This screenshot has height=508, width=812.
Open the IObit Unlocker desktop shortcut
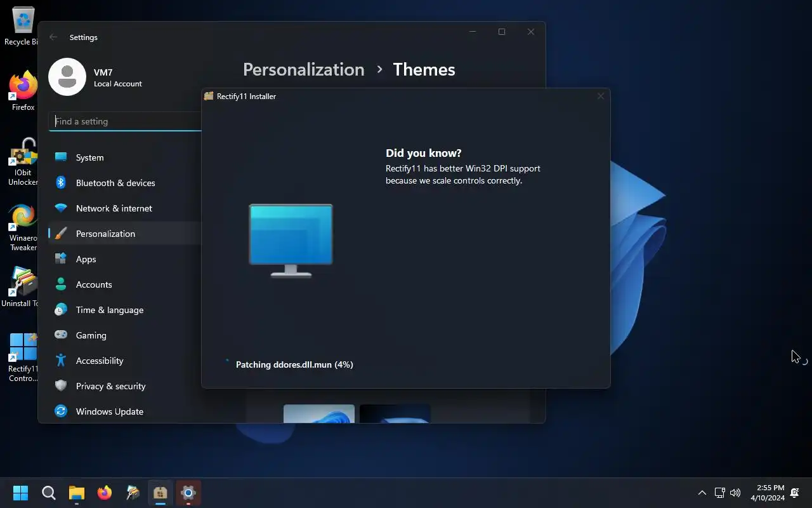click(23, 163)
